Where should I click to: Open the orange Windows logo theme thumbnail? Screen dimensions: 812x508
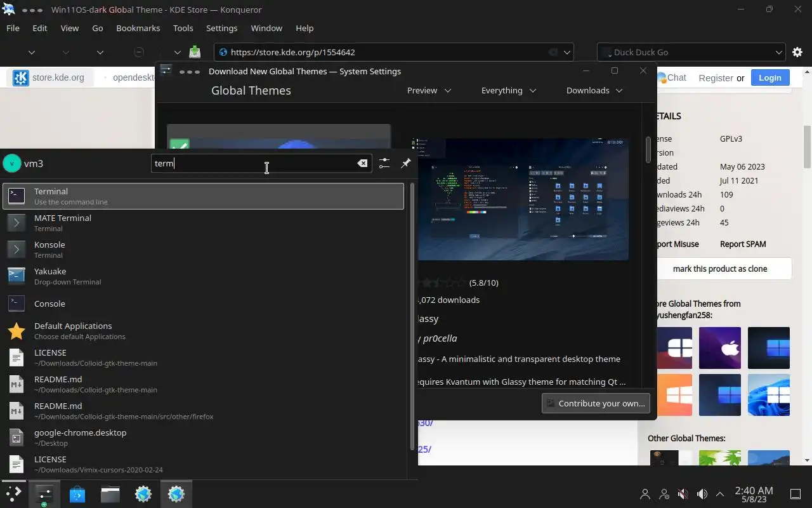pos(674,395)
